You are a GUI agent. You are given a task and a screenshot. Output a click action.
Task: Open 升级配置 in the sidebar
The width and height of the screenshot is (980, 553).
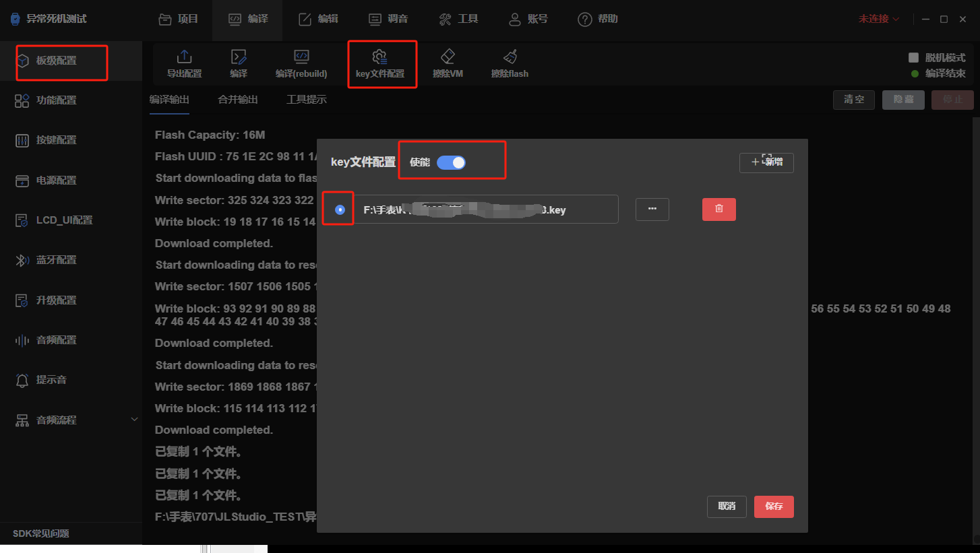(x=71, y=300)
